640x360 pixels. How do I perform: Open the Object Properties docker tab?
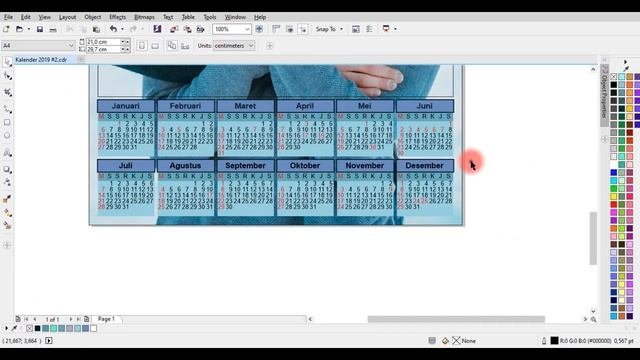(604, 96)
